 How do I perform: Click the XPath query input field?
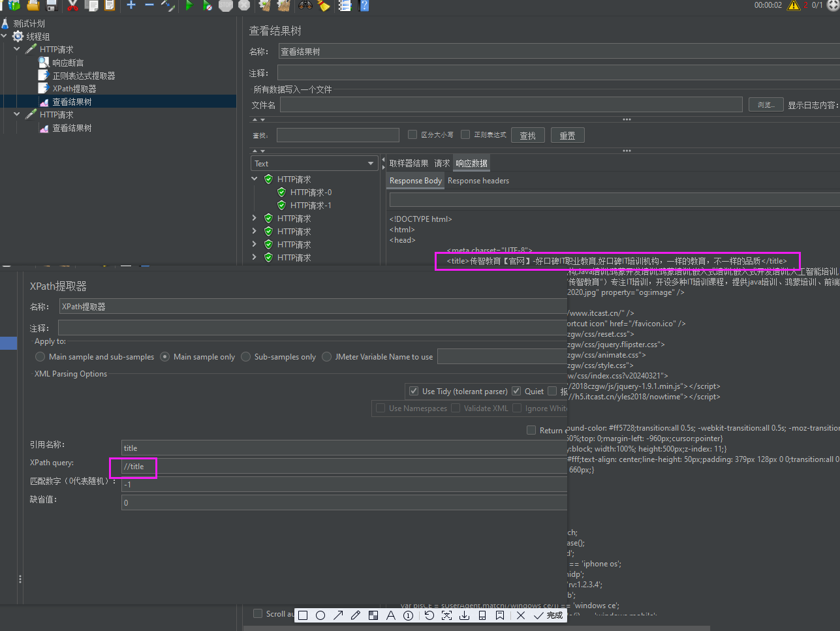click(x=344, y=467)
